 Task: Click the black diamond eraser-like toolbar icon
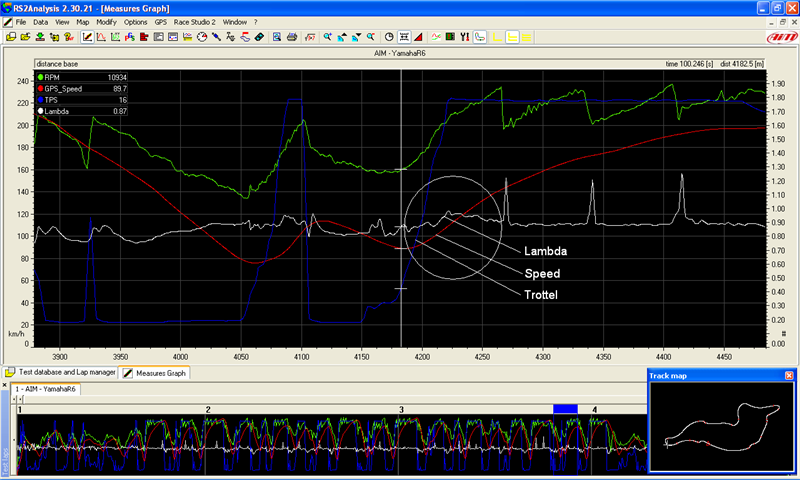click(x=259, y=37)
